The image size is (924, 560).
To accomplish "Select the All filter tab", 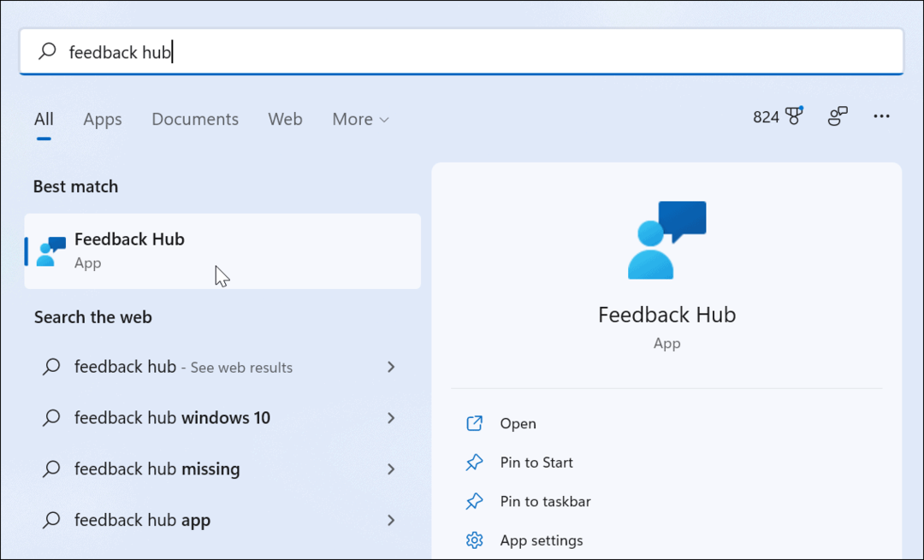I will tap(44, 120).
